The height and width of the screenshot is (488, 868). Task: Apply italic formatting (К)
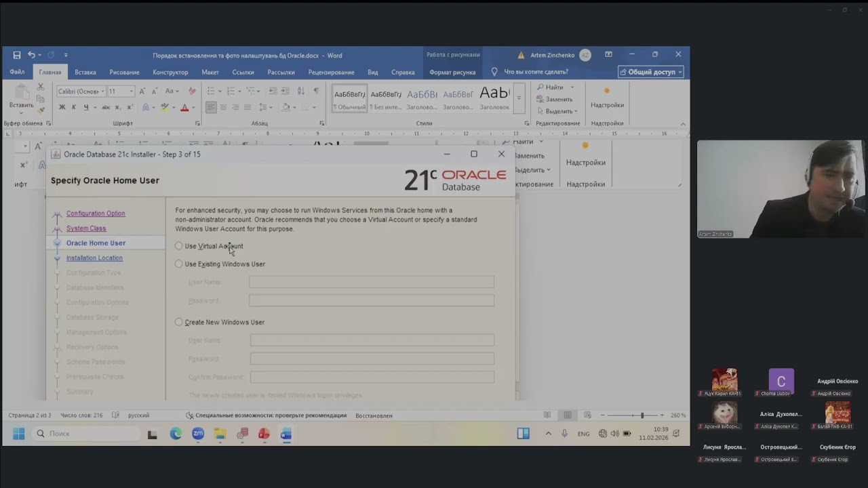pyautogui.click(x=74, y=107)
